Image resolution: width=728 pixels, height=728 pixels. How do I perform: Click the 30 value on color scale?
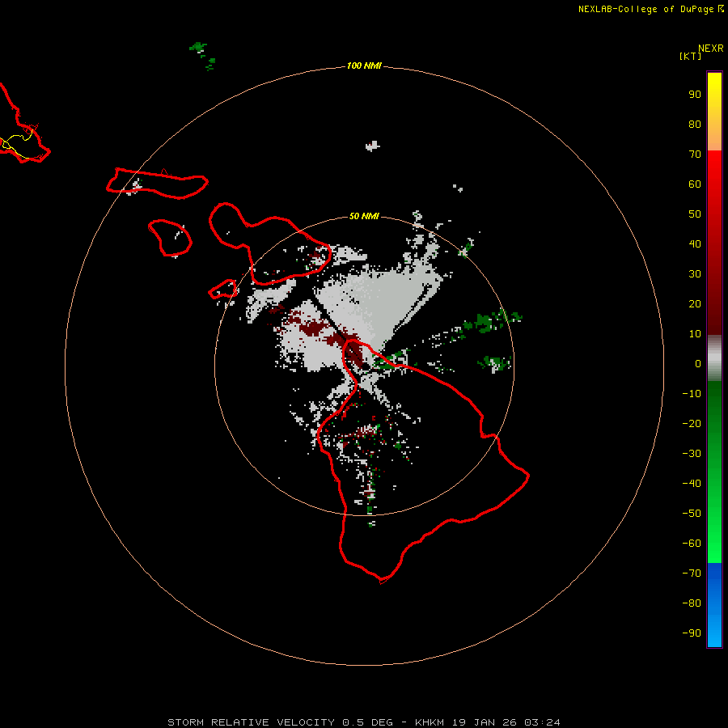(x=695, y=274)
